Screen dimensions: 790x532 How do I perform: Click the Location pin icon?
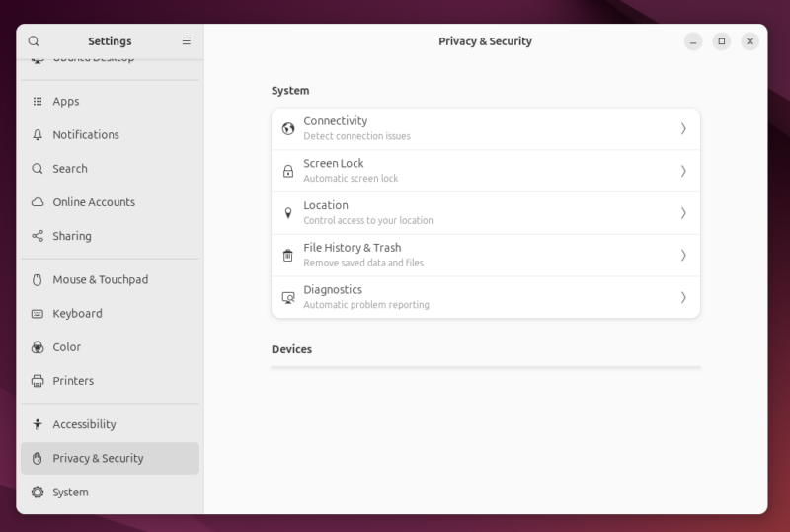pos(288,213)
